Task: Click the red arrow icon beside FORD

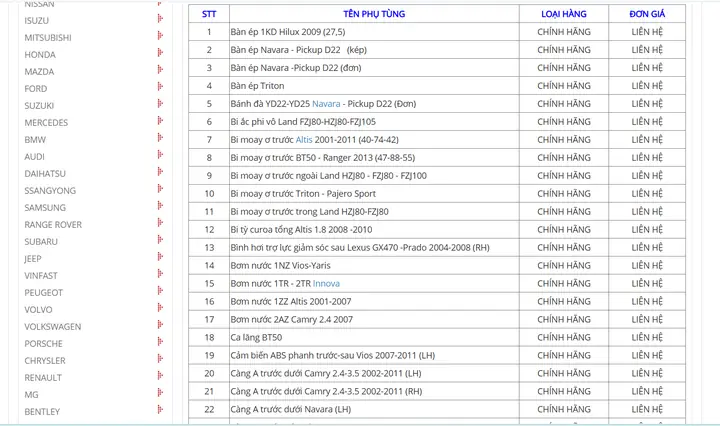Action: click(160, 88)
